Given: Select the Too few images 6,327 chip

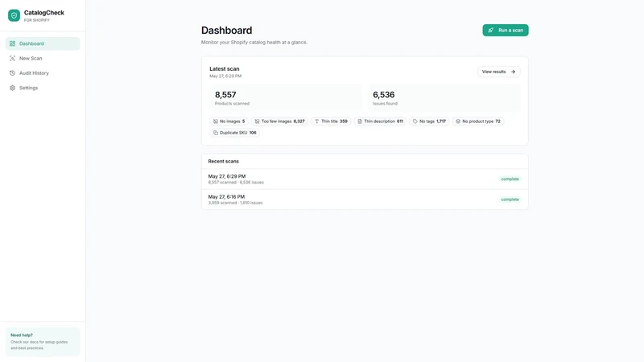Looking at the screenshot, I should point(279,121).
